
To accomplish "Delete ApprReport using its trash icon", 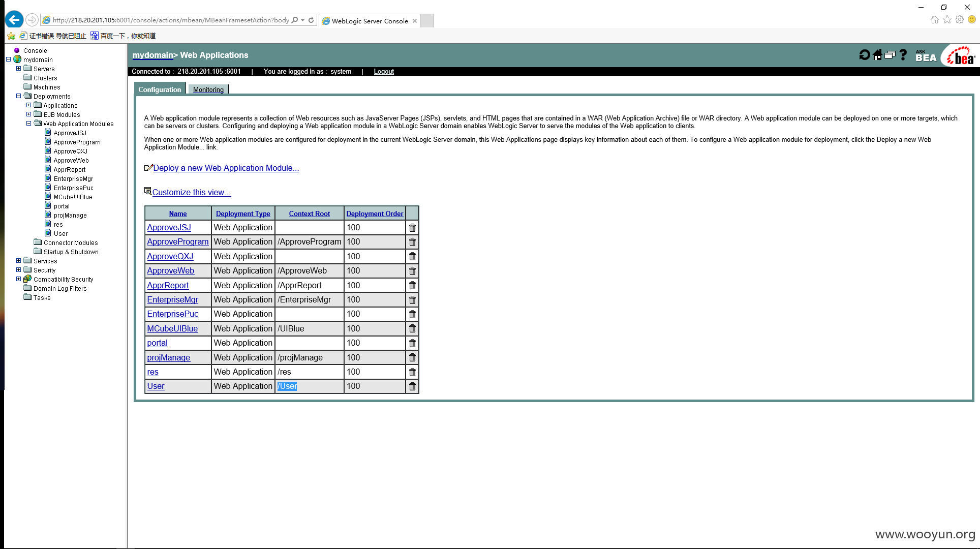I will coord(412,286).
